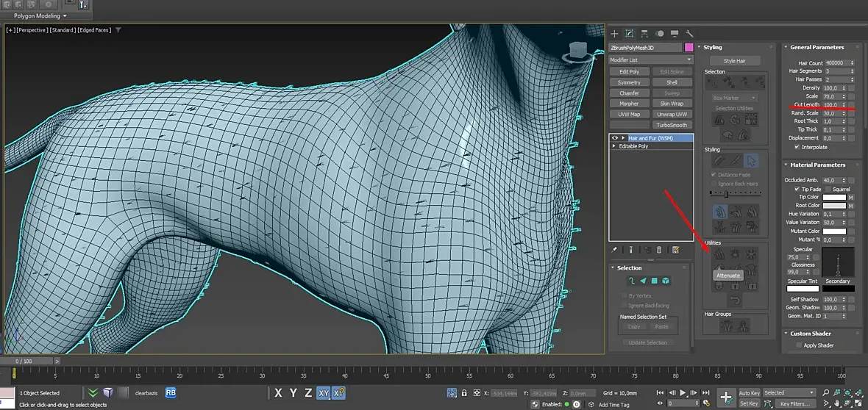Open the Create command panel tab
This screenshot has height=410, width=868.
[614, 33]
